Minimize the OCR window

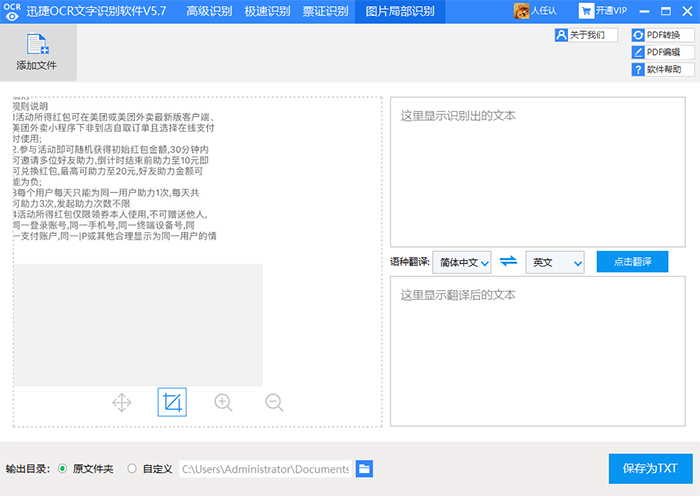[644, 11]
